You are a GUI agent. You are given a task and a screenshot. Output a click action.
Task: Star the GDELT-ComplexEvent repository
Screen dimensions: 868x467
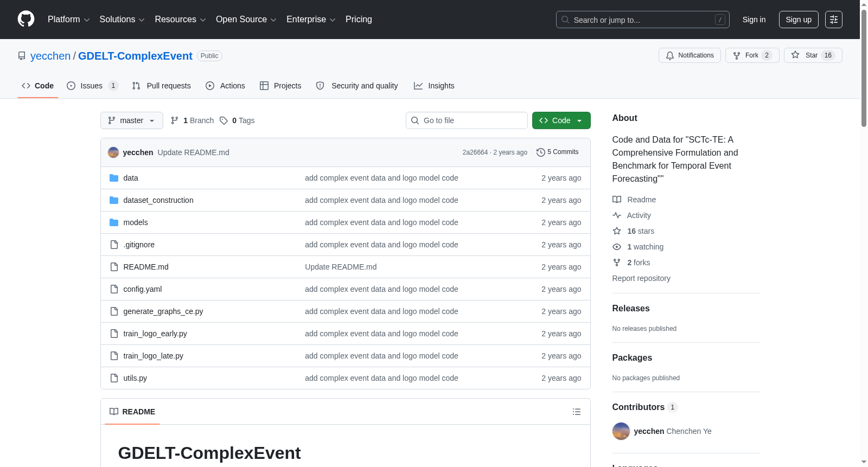pyautogui.click(x=813, y=55)
